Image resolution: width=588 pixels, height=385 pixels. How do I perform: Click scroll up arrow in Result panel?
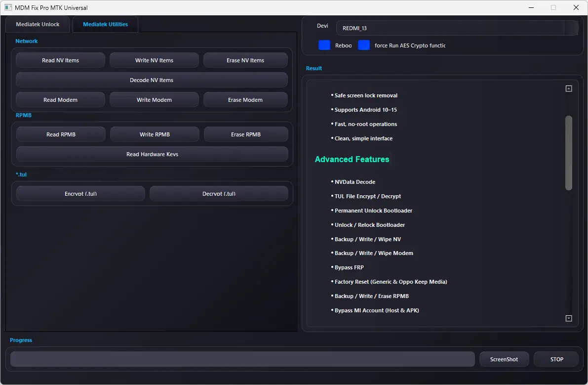569,88
